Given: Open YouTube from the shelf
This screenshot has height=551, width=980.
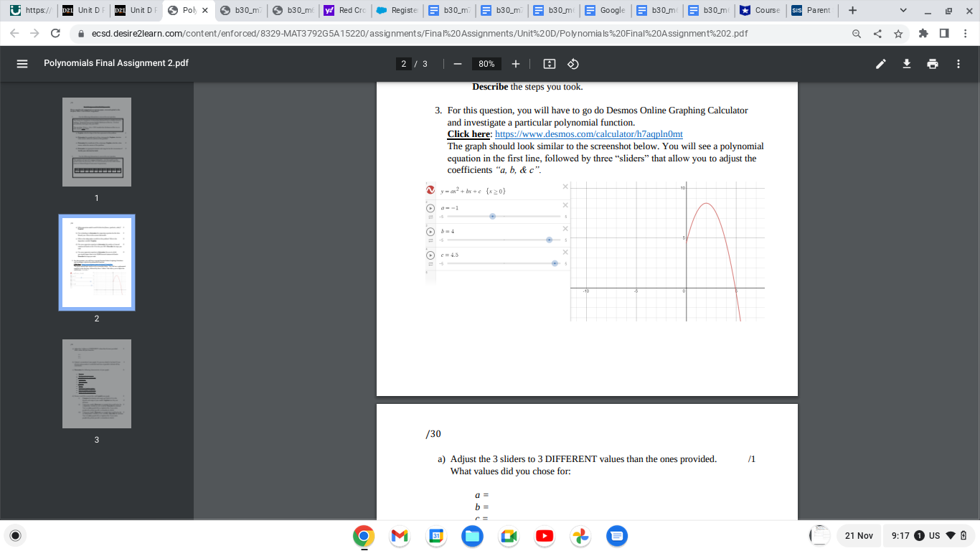Looking at the screenshot, I should (x=544, y=536).
